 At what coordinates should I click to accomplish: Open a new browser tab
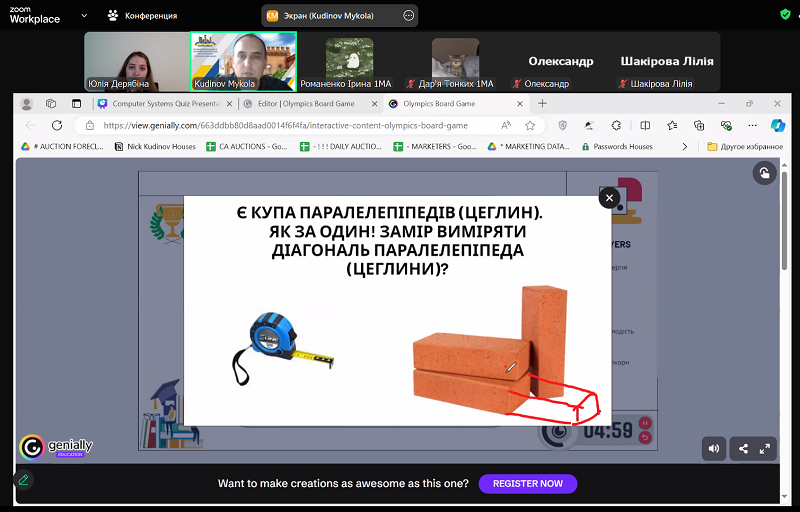[x=542, y=104]
